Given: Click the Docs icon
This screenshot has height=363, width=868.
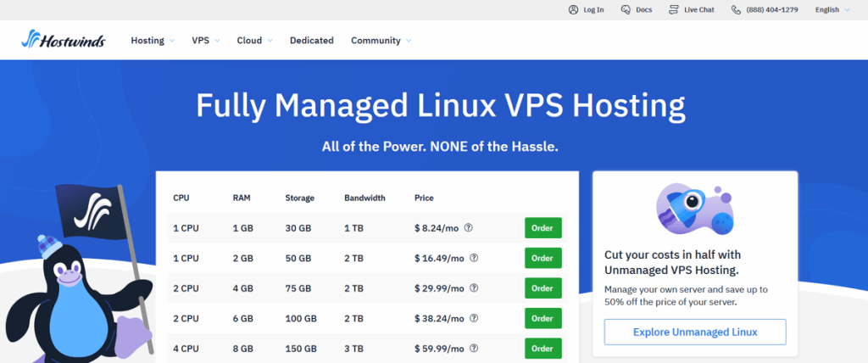Looking at the screenshot, I should click(x=626, y=10).
